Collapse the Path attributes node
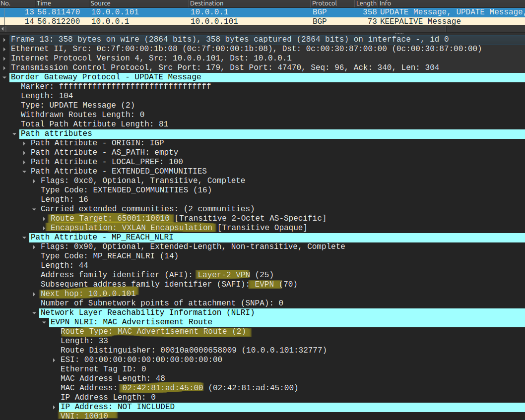Image resolution: width=525 pixels, height=420 pixels. (14, 133)
